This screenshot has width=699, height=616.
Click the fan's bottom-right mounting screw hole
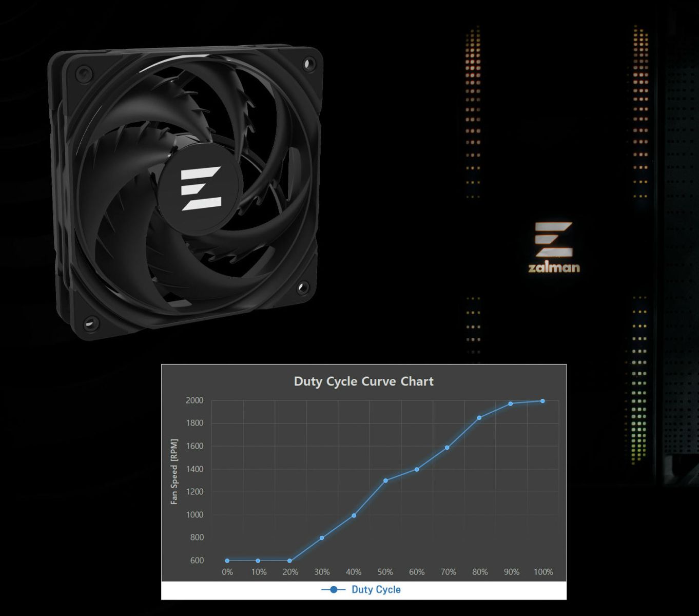click(x=303, y=287)
